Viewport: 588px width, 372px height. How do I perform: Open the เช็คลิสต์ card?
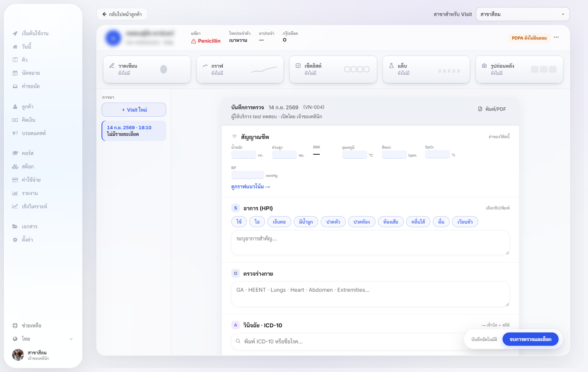333,69
